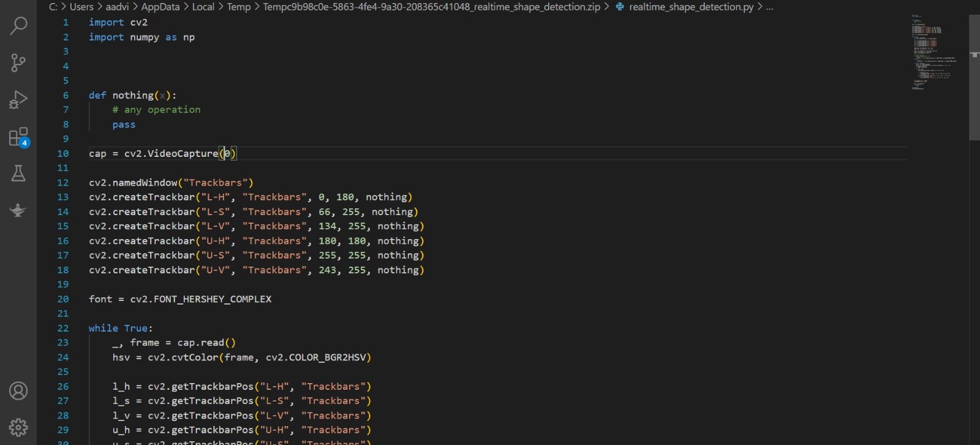Click 'u_h' variable on line 29
980x445 pixels.
[x=121, y=430]
